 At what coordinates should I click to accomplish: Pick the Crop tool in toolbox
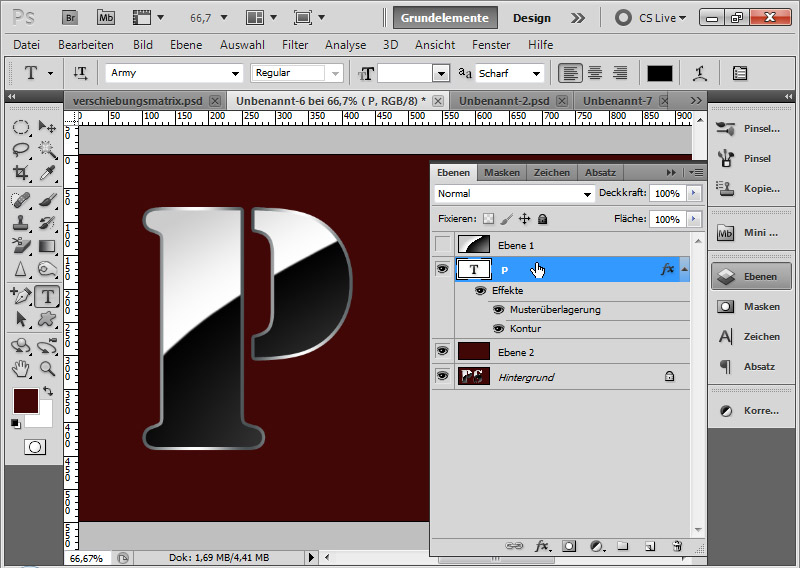pyautogui.click(x=21, y=172)
